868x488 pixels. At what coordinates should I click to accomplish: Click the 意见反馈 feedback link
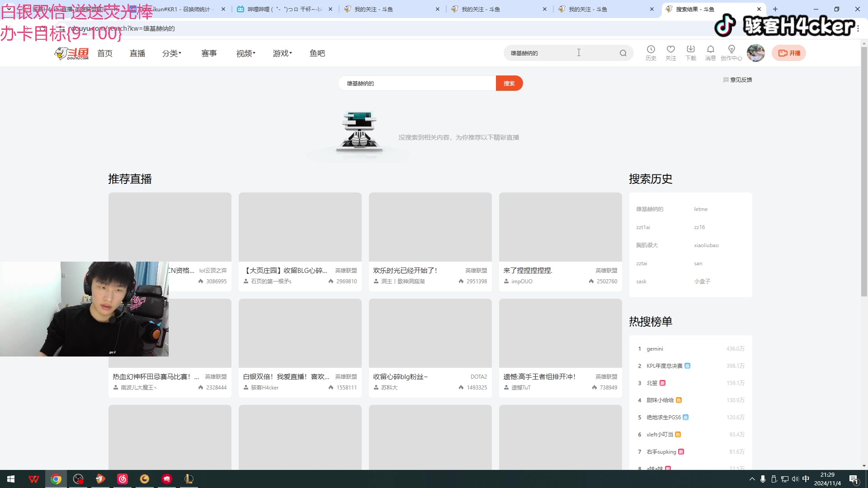tap(738, 80)
